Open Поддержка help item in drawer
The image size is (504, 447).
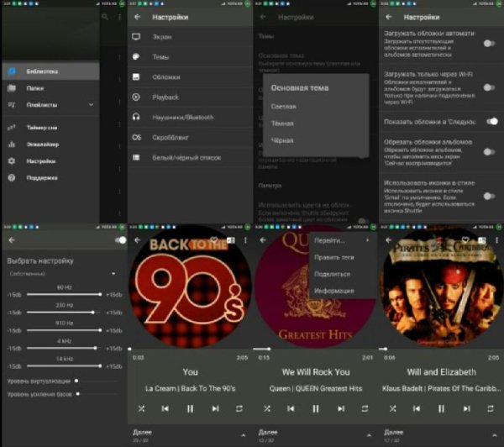coord(50,178)
